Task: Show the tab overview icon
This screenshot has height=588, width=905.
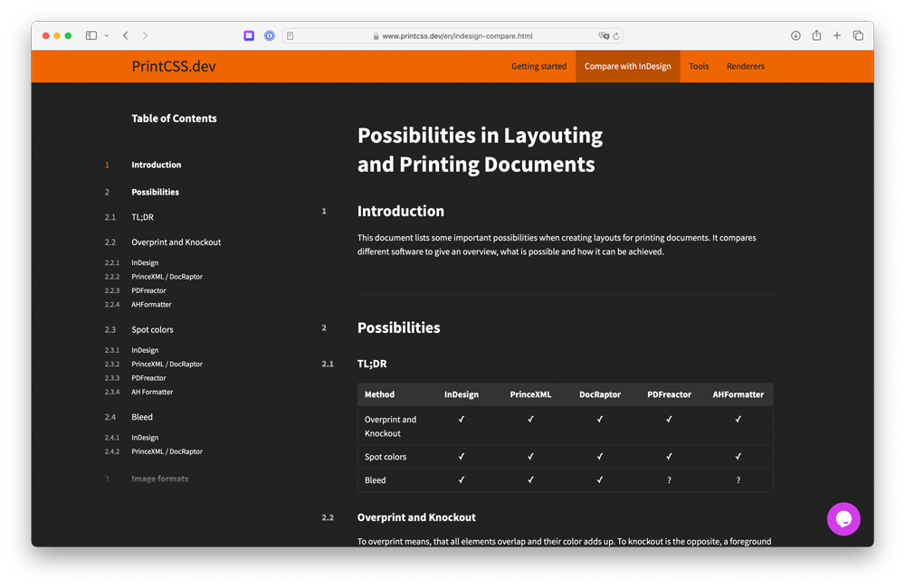Action: tap(858, 36)
